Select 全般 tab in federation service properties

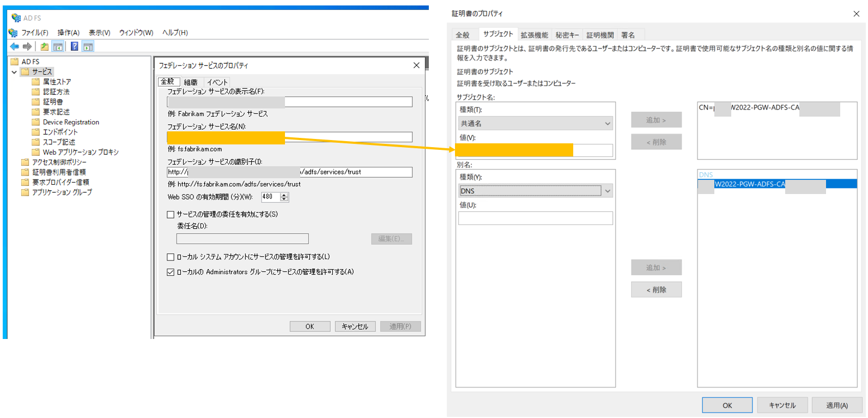tap(168, 82)
